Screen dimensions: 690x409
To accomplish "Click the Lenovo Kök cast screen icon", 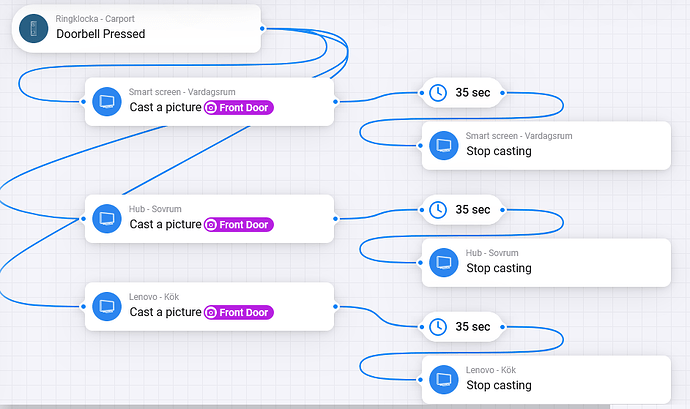I will click(107, 306).
